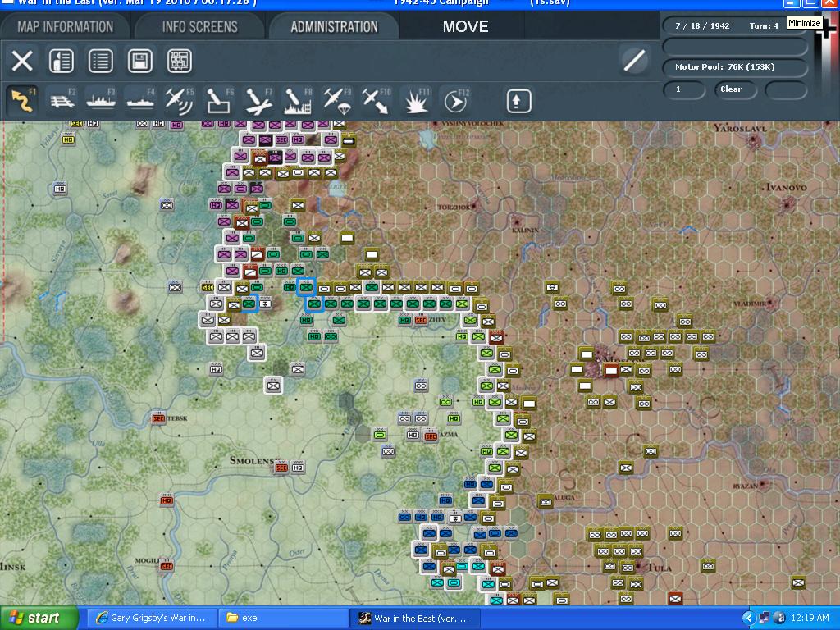Click the red HQ counter south of Smolensk
Viewport: 840px width, 630px height.
click(167, 500)
